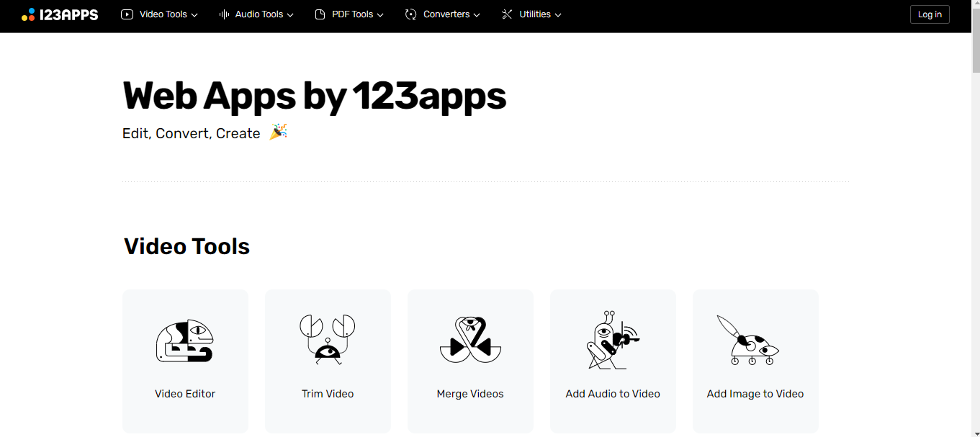980x437 pixels.
Task: Expand the Audio Tools dropdown chevron
Action: [290, 15]
